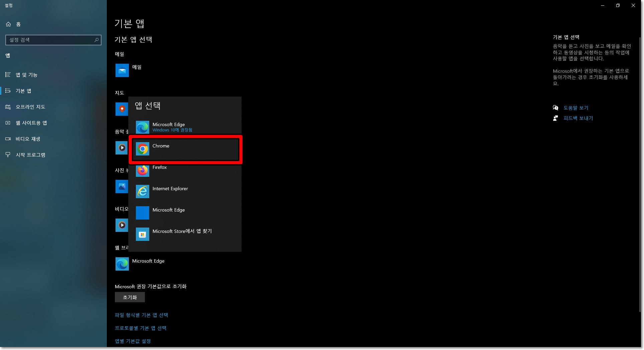This screenshot has height=350, width=644.
Task: Click the Chrome icon in app chooser
Action: [x=143, y=149]
